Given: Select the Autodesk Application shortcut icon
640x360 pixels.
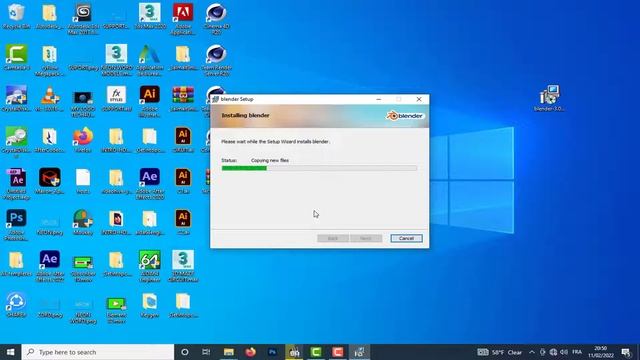Looking at the screenshot, I should (150, 60).
